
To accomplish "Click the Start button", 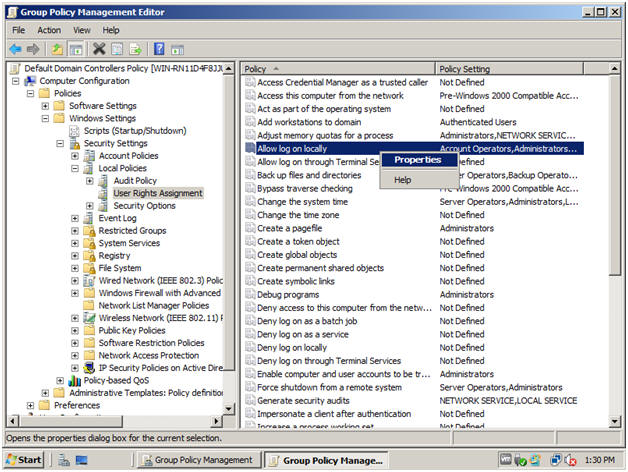I will point(24,460).
